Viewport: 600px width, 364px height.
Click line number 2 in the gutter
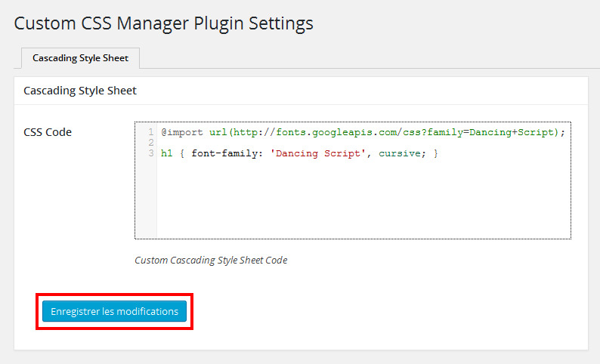[151, 143]
